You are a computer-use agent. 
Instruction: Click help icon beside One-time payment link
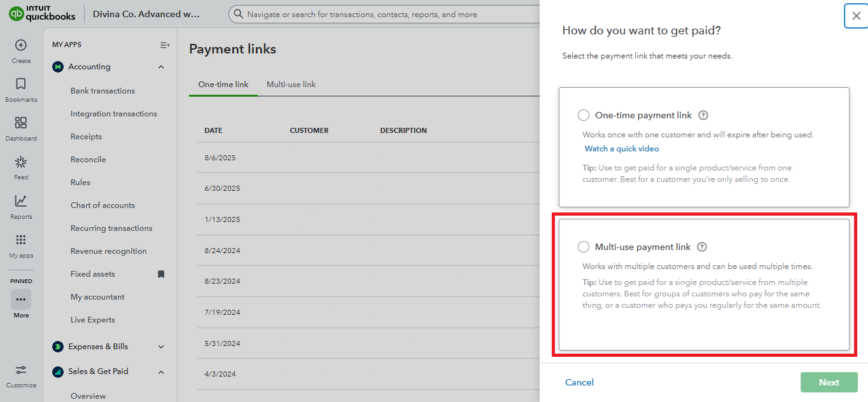pyautogui.click(x=703, y=115)
